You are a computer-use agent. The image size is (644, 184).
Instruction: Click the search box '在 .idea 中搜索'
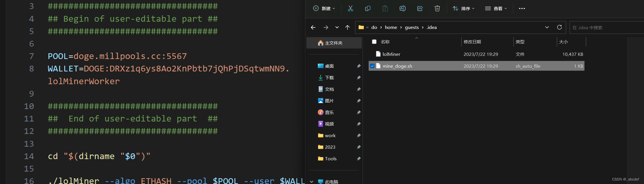[607, 27]
